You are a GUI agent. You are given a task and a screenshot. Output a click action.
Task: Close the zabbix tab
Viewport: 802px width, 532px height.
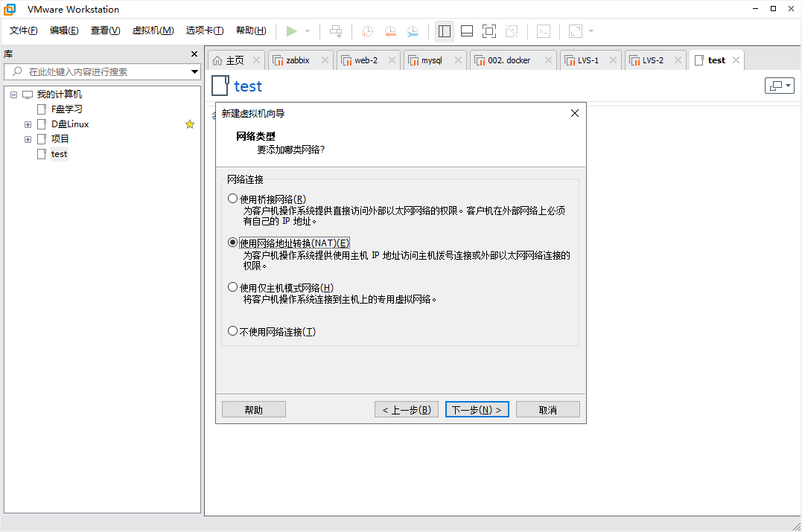click(x=325, y=60)
